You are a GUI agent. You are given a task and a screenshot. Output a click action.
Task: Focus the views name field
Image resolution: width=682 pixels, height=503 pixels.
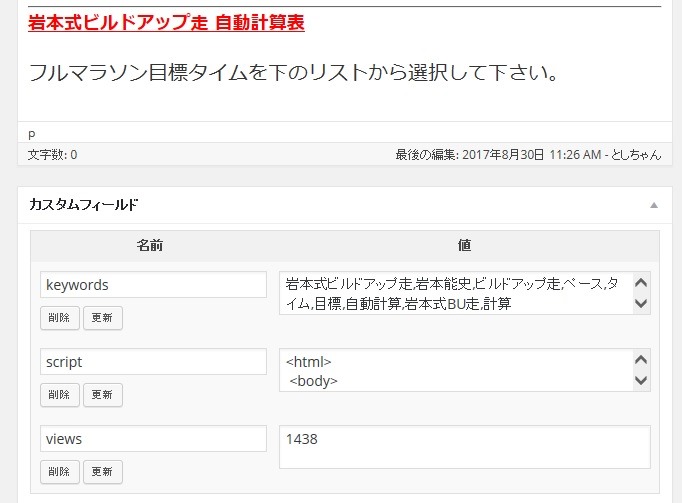click(x=153, y=439)
